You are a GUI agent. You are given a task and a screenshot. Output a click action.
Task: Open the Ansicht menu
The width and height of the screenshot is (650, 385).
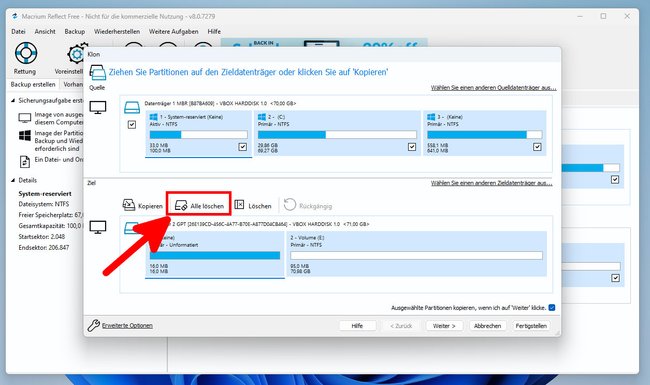tap(45, 31)
